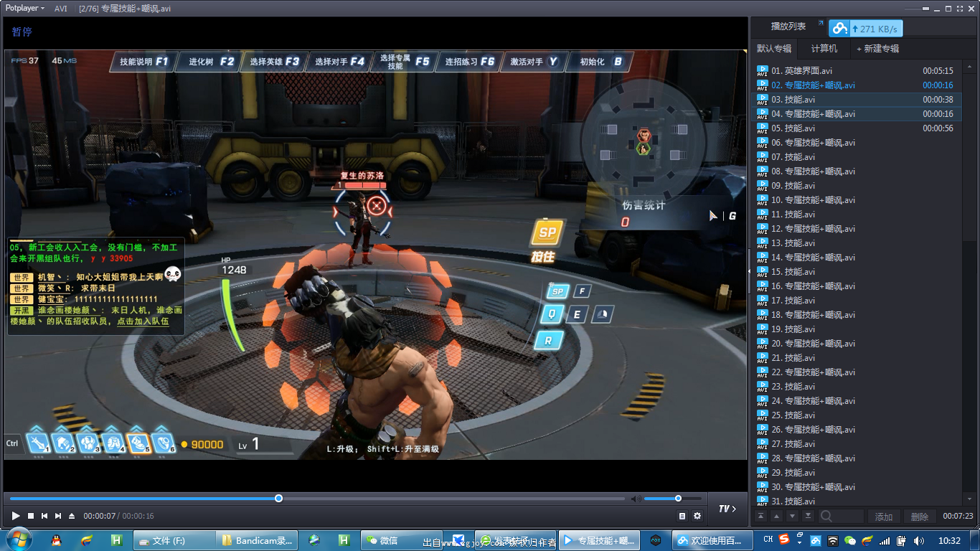
Task: Open QQ penguin icon on taskbar
Action: (56, 540)
